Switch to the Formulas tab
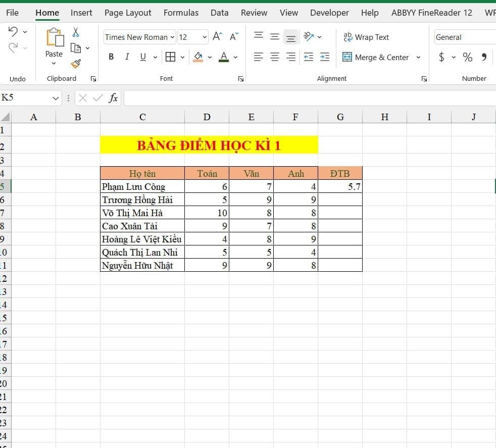This screenshot has height=448, width=496. (x=181, y=13)
